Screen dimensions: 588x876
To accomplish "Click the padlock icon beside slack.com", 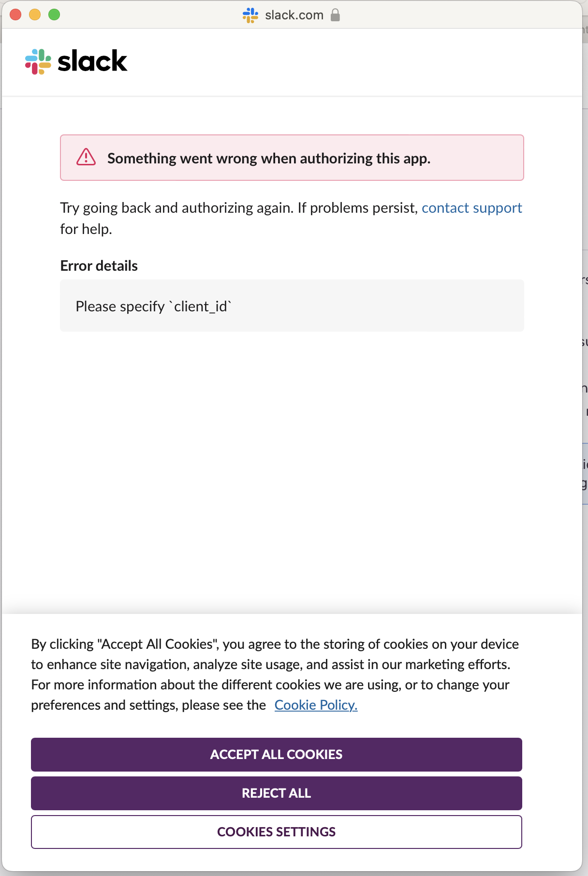I will (336, 15).
